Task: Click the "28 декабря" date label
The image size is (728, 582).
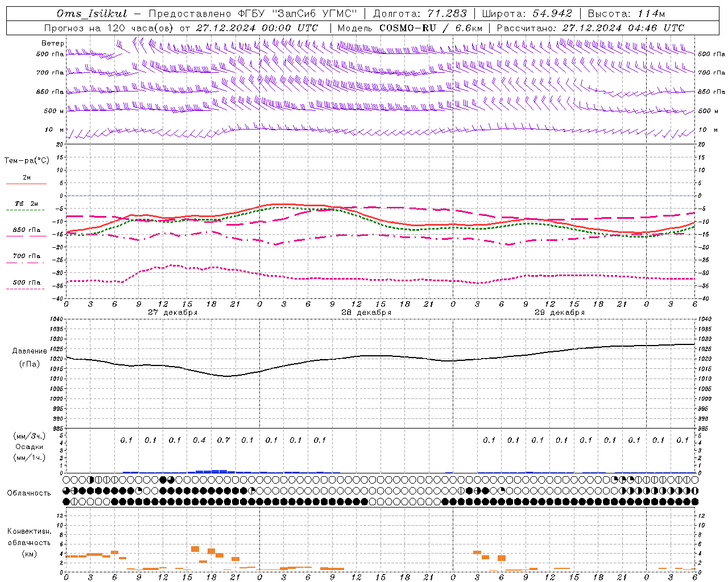Action: [366, 313]
